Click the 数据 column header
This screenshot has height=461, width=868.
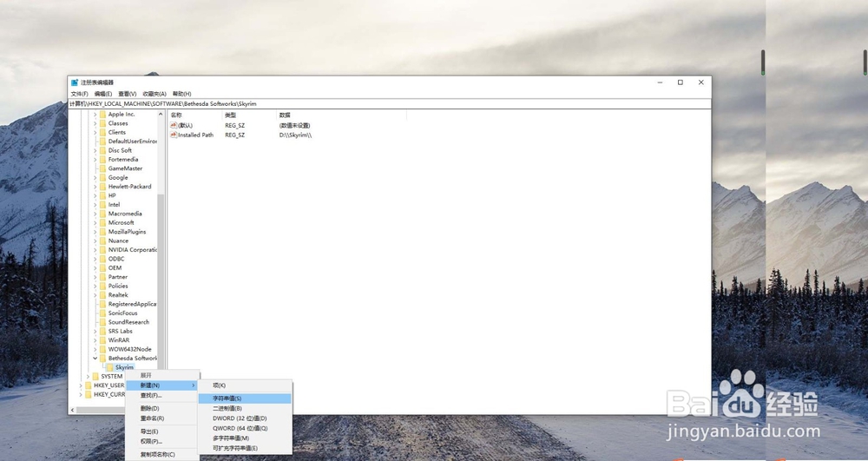341,115
